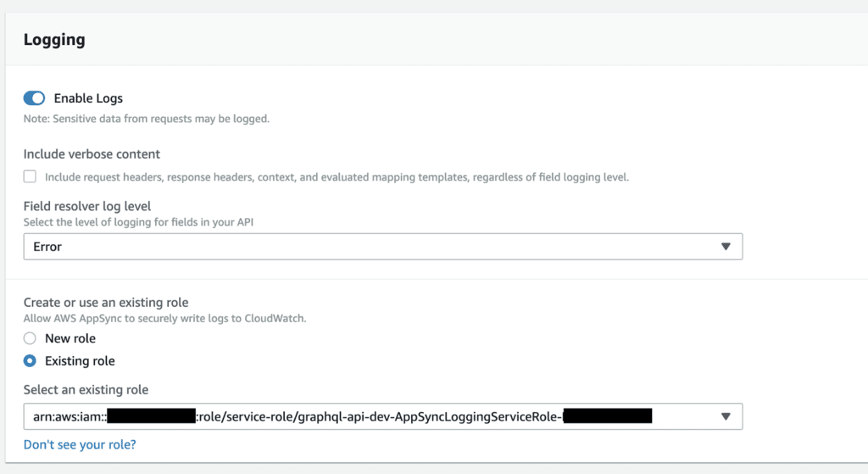Click the "Existing role" label text

tap(80, 360)
